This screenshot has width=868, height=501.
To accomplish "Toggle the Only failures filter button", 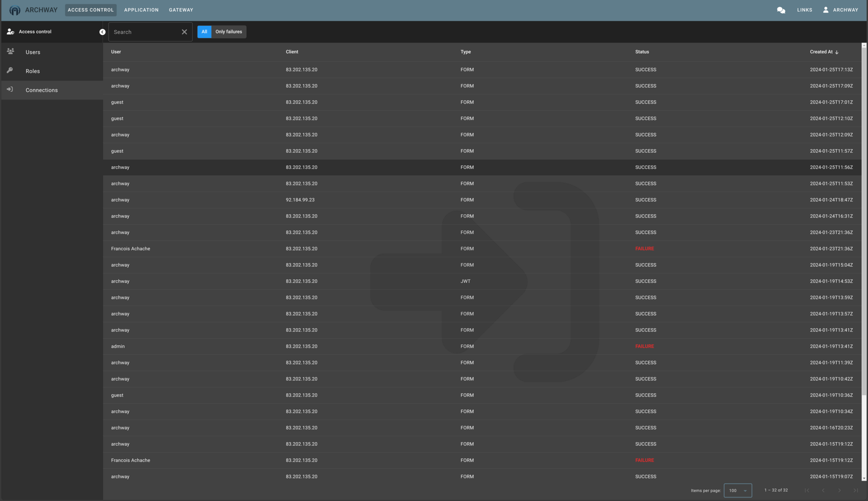I will (228, 32).
